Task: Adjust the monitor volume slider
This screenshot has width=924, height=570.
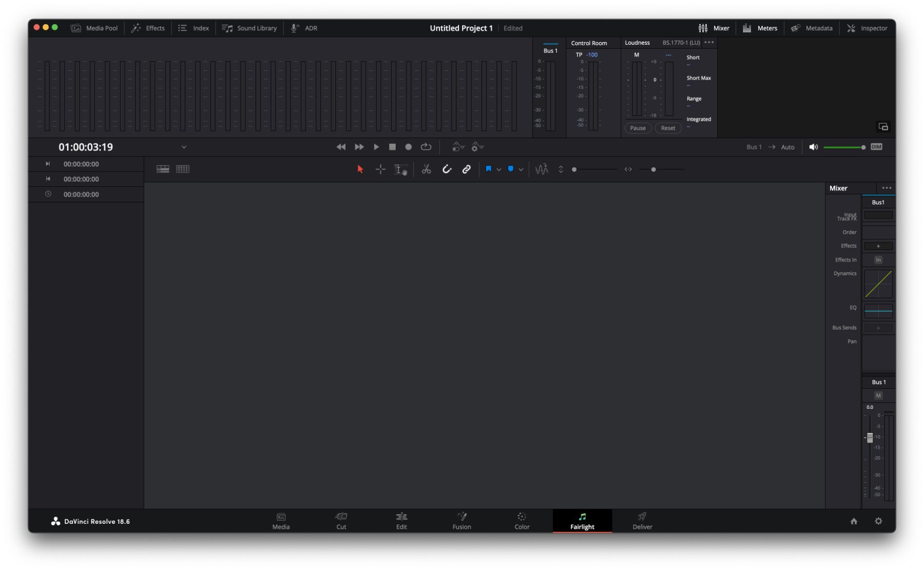Action: click(844, 147)
